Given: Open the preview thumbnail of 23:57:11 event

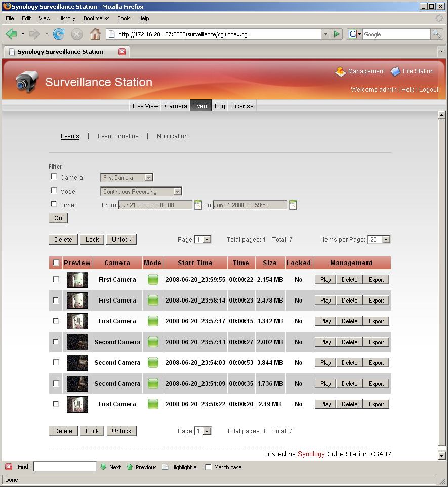Looking at the screenshot, I should [x=77, y=342].
